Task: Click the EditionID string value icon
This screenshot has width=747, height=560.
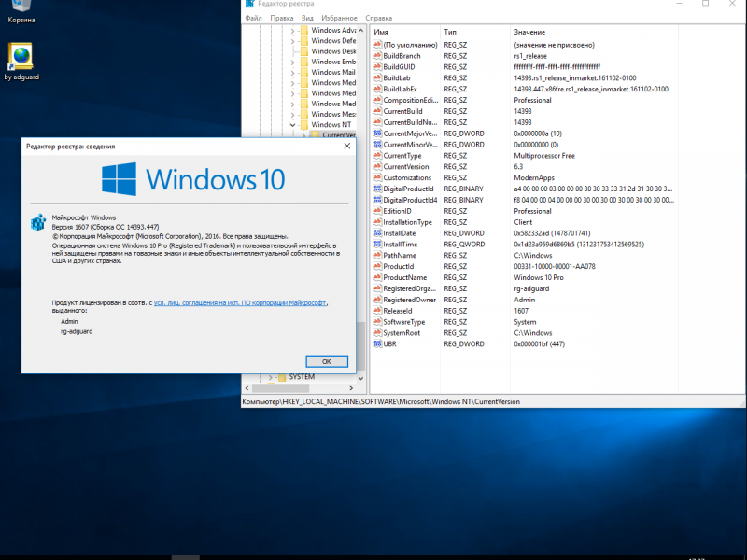Action: pyautogui.click(x=377, y=211)
